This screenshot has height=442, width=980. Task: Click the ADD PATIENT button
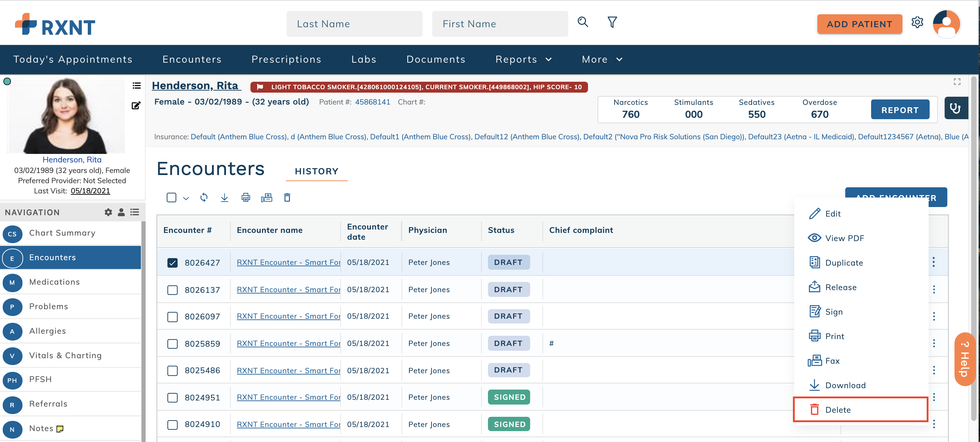pos(860,24)
